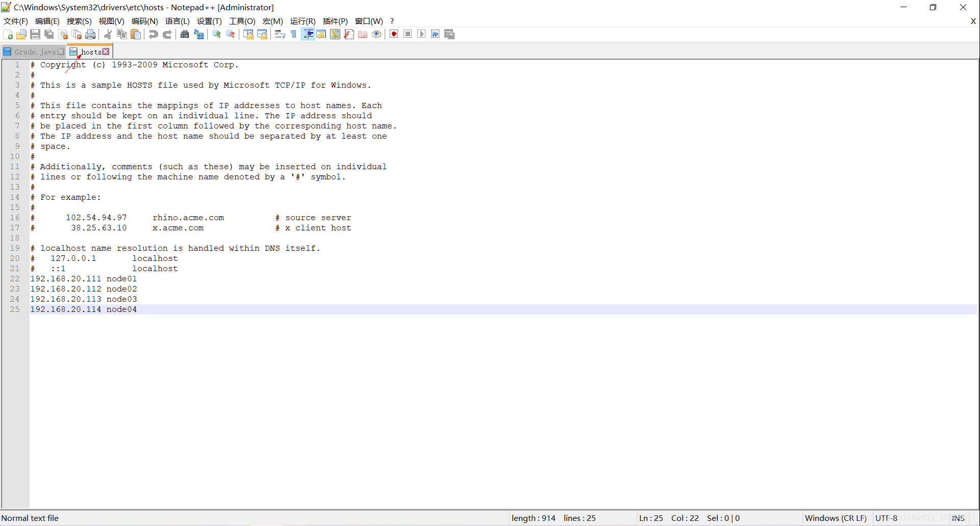980x526 pixels.
Task: Print the document via the printer icon
Action: (x=91, y=34)
